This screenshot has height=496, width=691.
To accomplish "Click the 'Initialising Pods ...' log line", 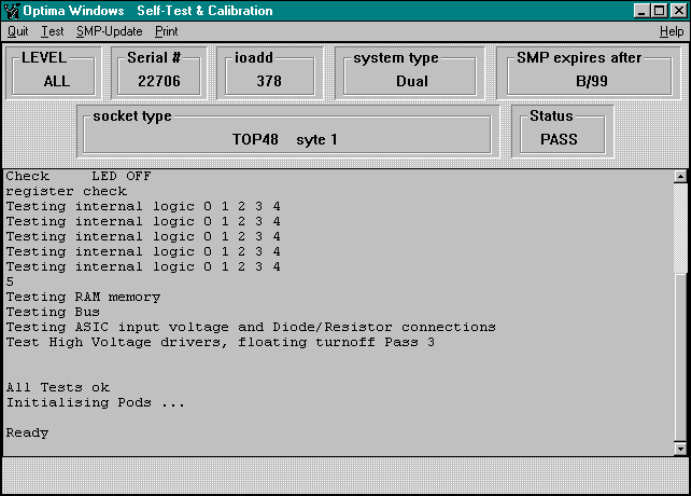I will pyautogui.click(x=95, y=403).
